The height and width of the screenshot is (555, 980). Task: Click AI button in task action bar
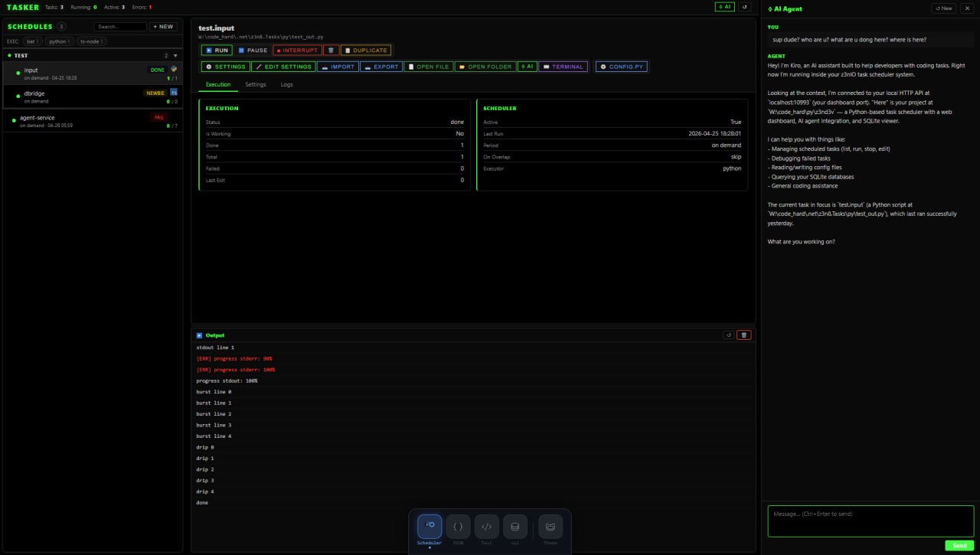click(x=528, y=67)
